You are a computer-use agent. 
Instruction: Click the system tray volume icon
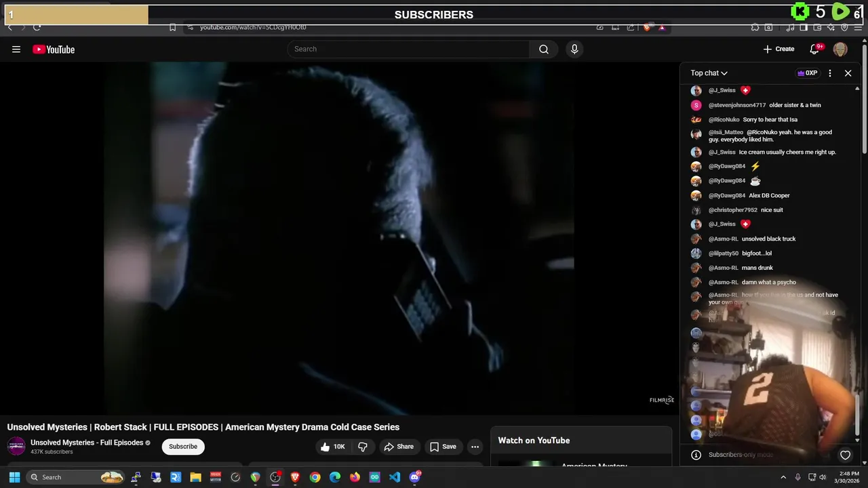pos(823,477)
